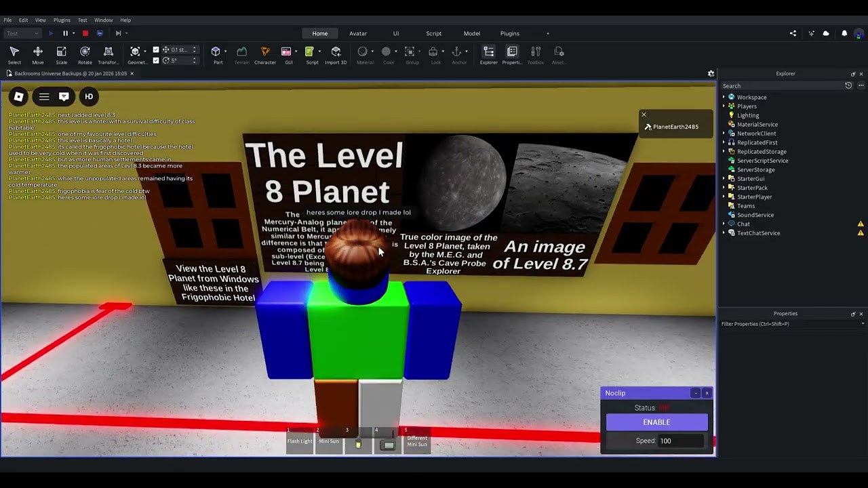
Task: Insert a GUI element
Action: (286, 55)
